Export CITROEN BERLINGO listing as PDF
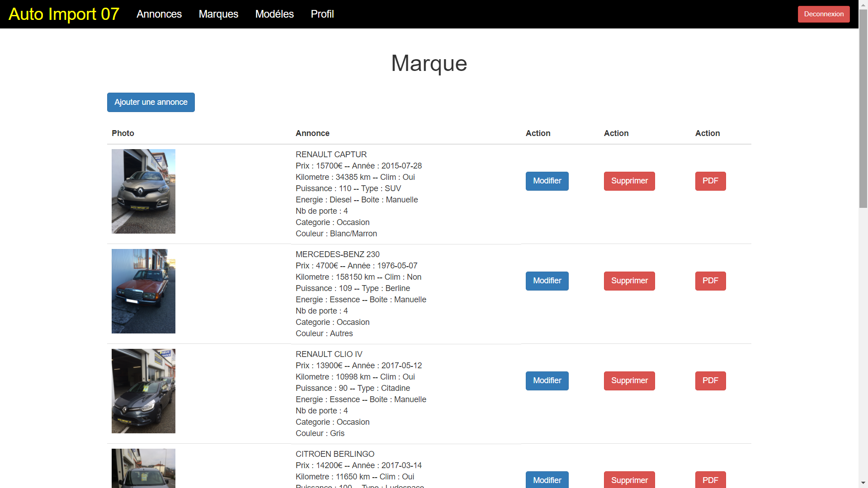The height and width of the screenshot is (488, 868). [x=710, y=480]
